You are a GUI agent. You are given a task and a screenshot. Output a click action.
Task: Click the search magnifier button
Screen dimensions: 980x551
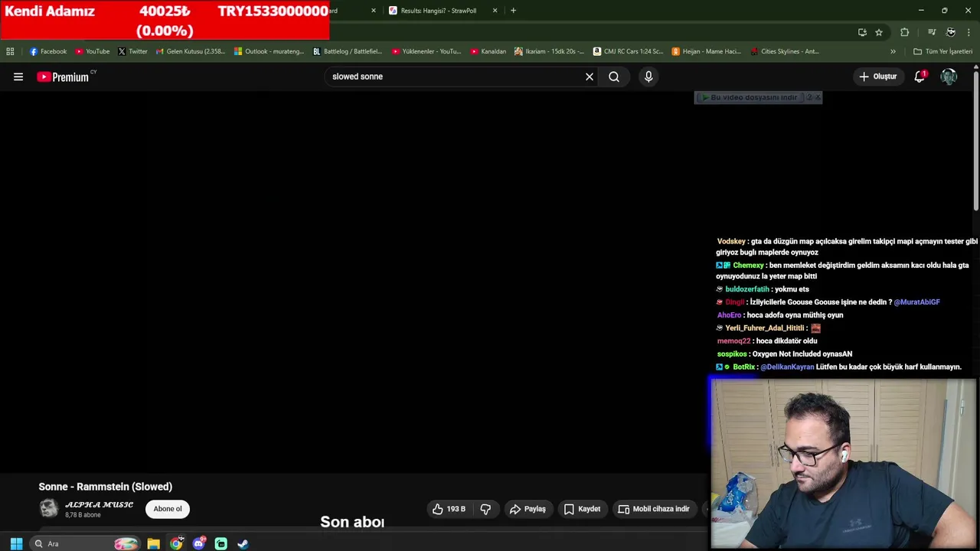click(614, 77)
